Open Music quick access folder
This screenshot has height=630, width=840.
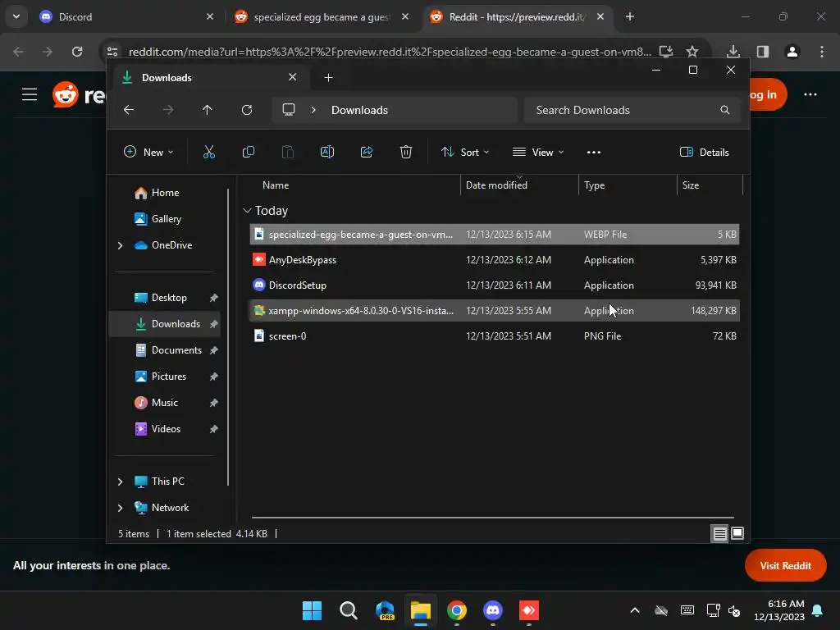[x=164, y=403]
